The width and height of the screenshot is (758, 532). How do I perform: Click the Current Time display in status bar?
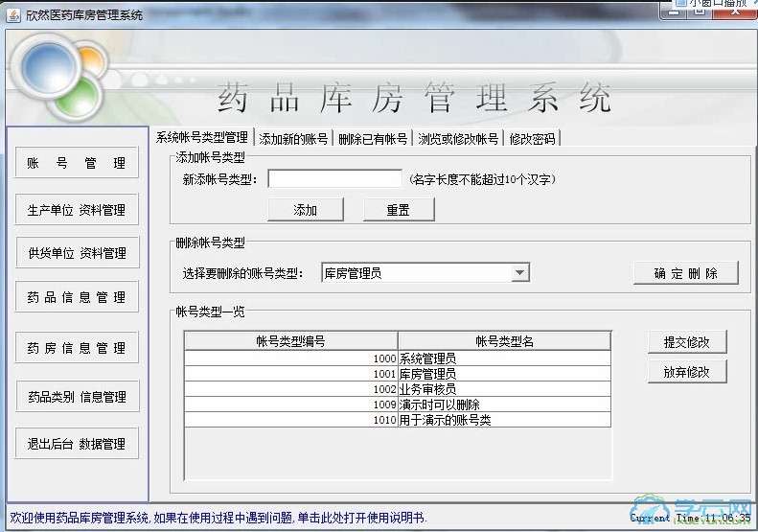[x=690, y=518]
